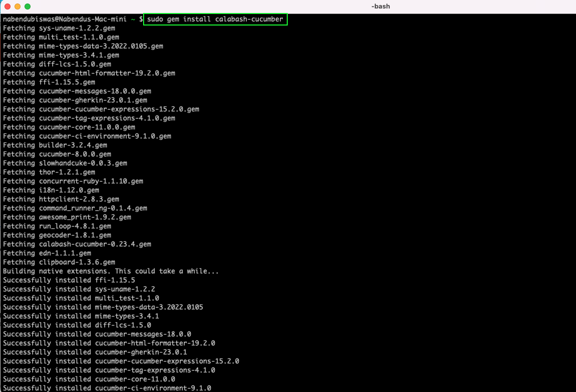
Task: Click line 'Fetching command_runner_ng-0.1.4.gem'
Action: (75, 208)
